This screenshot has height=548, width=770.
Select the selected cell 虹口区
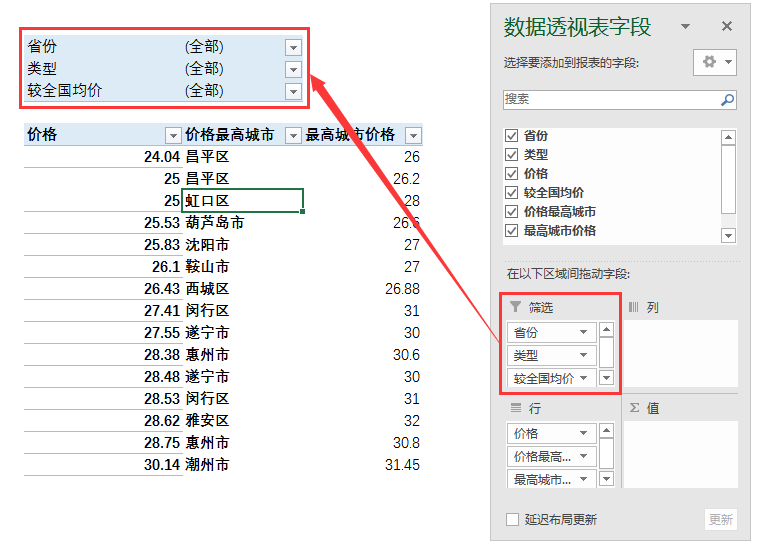pos(243,200)
